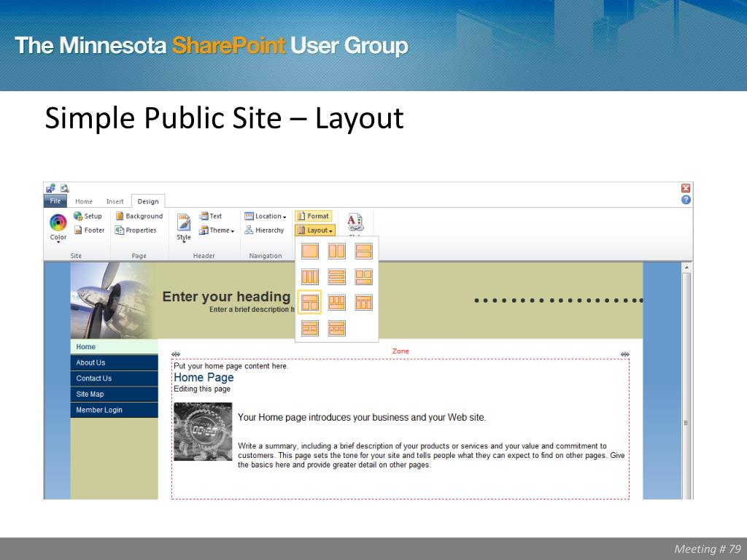Viewport: 747px width, 560px height.
Task: Select header, two columns, footer layout
Action: (310, 328)
